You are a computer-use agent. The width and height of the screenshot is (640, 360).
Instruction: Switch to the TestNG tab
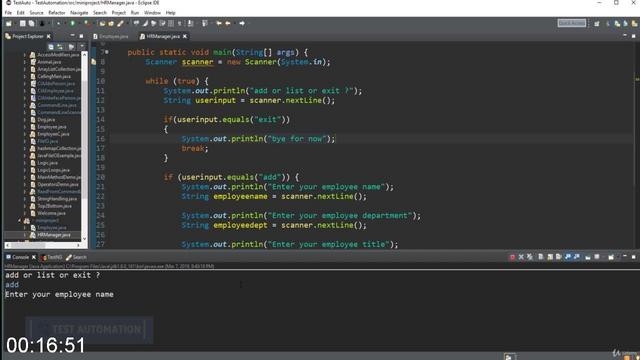[x=51, y=257]
